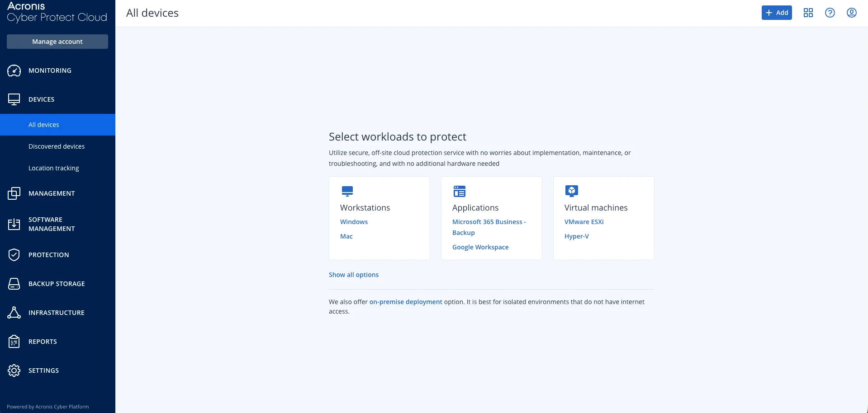This screenshot has width=868, height=413.
Task: Open the INFRASTRUCTURE menu section
Action: (57, 313)
